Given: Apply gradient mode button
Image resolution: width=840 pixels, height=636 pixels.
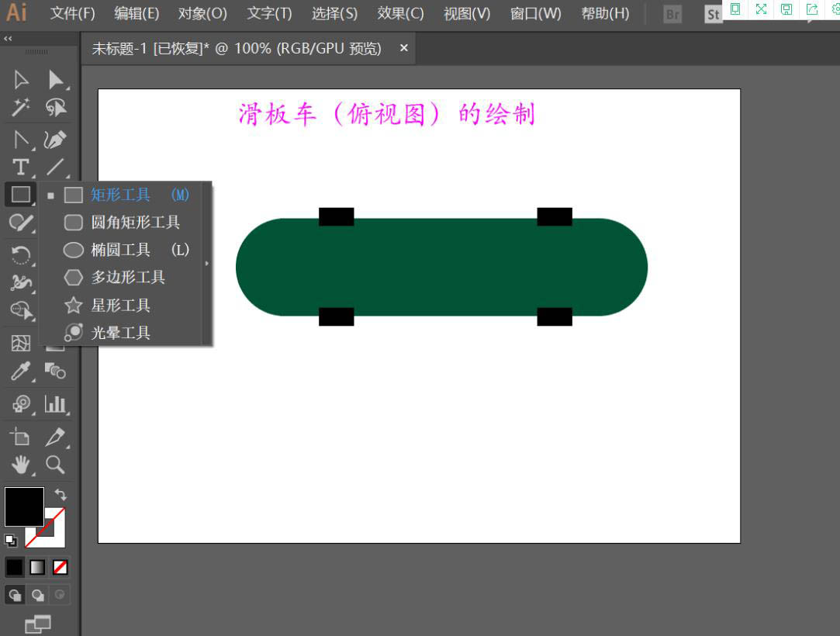Looking at the screenshot, I should click(x=37, y=567).
